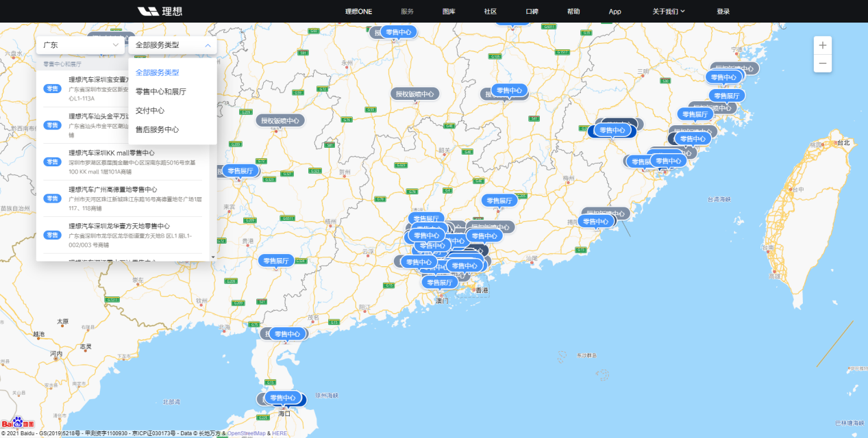Open the 服务 nav item
The height and width of the screenshot is (438, 868).
tap(407, 12)
